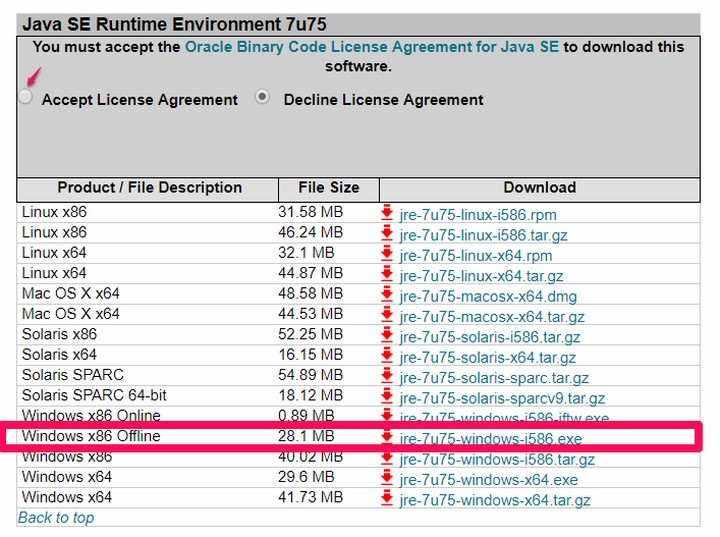720x537 pixels.
Task: Download the jre-7u75-windows-i586.tar.gz file link
Action: click(497, 460)
